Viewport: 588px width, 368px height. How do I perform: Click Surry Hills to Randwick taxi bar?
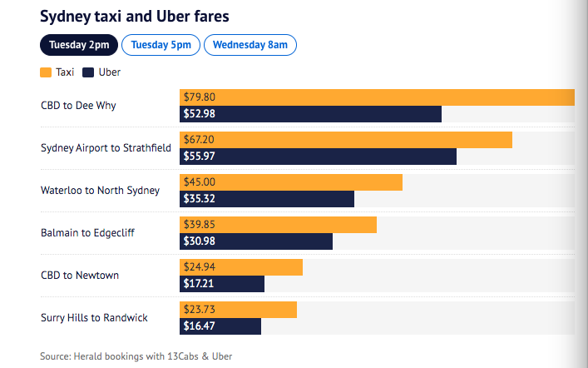239,309
